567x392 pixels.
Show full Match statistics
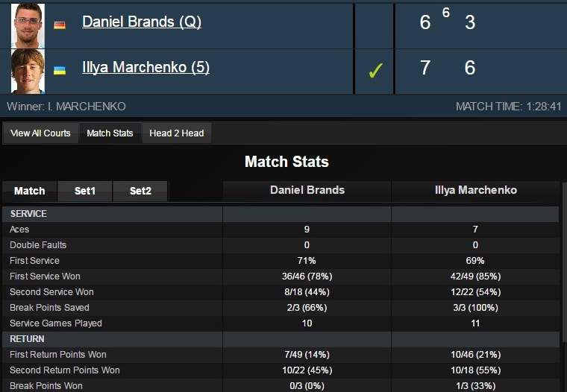click(x=30, y=191)
